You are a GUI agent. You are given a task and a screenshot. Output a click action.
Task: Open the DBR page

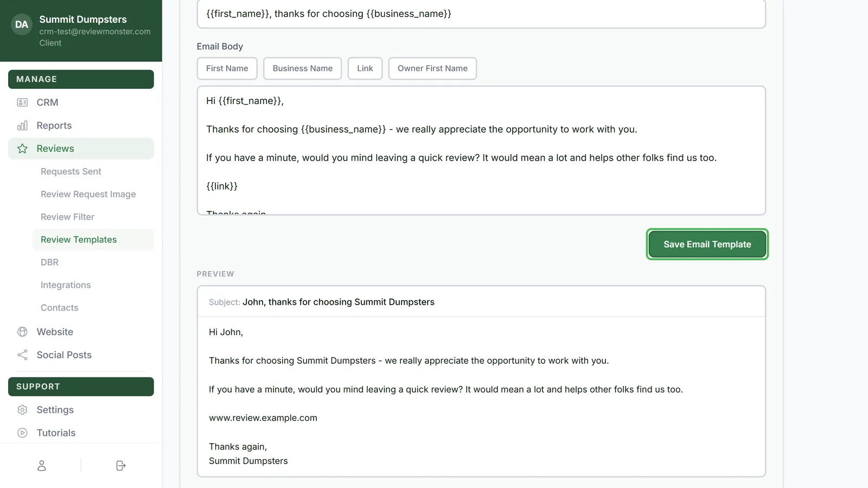tap(93, 262)
